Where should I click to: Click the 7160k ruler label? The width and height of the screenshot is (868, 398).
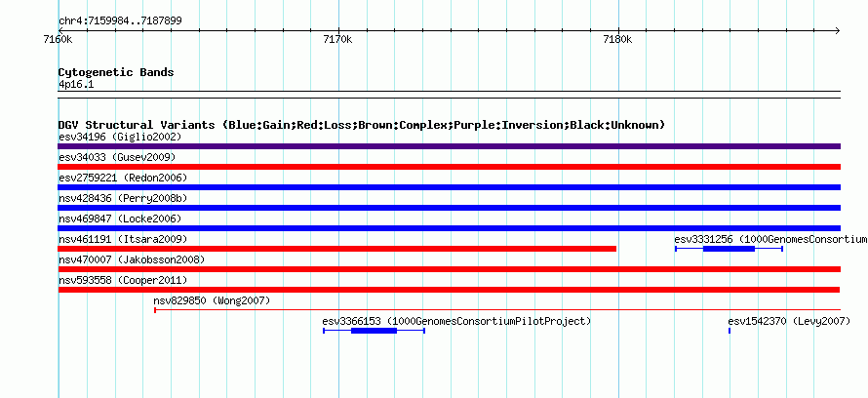point(58,40)
